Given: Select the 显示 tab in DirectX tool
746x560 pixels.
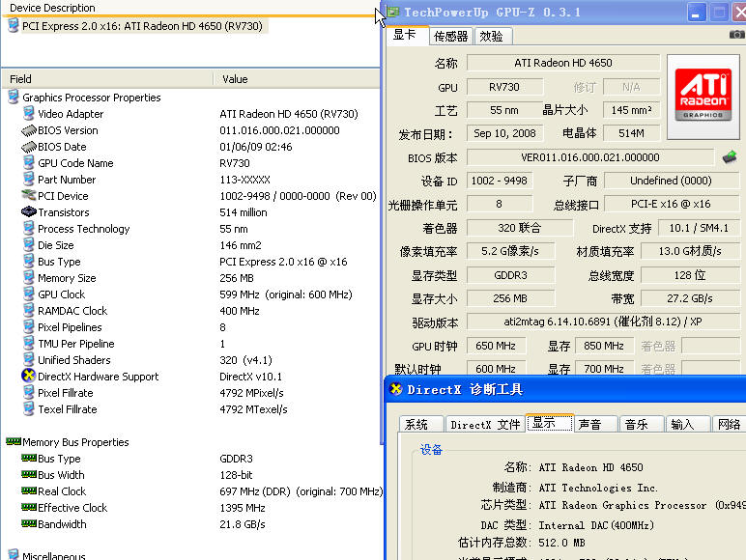Looking at the screenshot, I should coord(550,423).
